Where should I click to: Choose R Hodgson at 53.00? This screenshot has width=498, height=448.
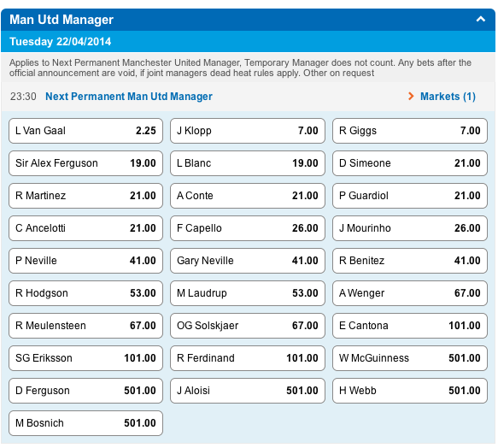(85, 293)
